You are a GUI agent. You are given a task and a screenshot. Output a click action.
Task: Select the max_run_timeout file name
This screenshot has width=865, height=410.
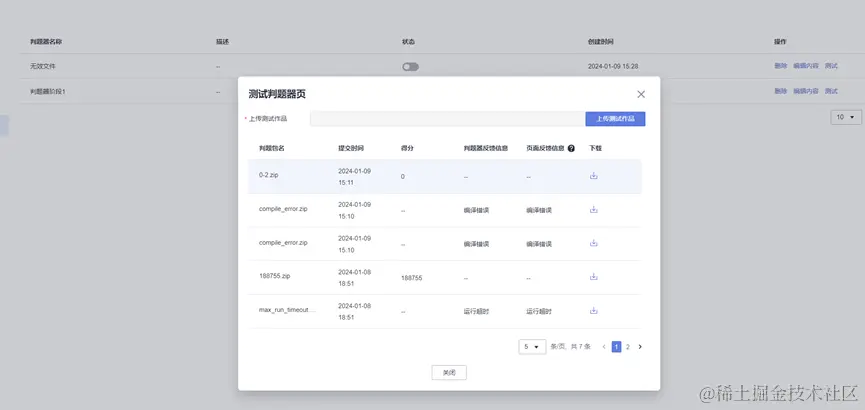click(x=287, y=310)
